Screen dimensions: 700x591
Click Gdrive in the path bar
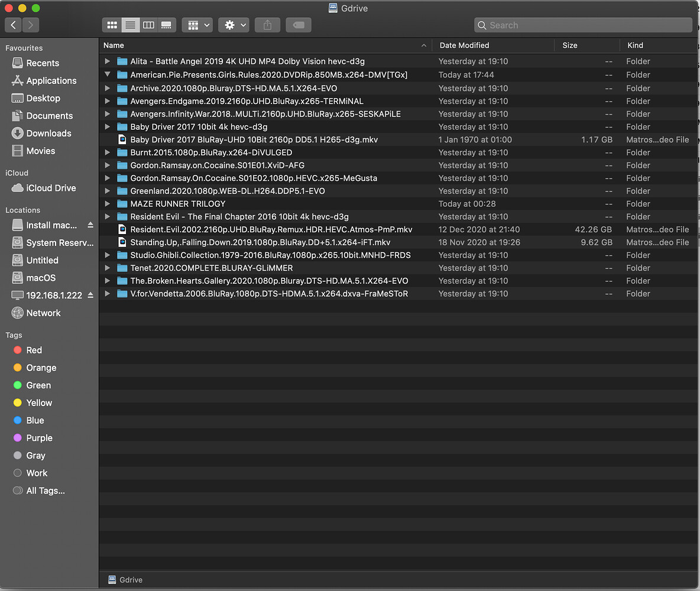point(125,580)
